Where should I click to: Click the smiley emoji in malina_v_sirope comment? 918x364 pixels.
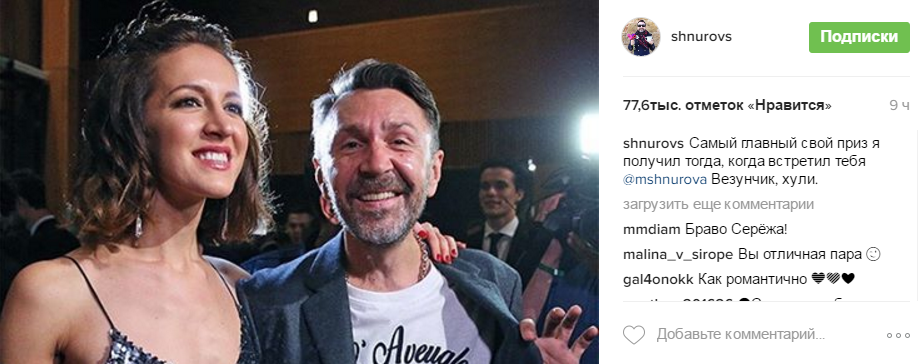tap(874, 255)
